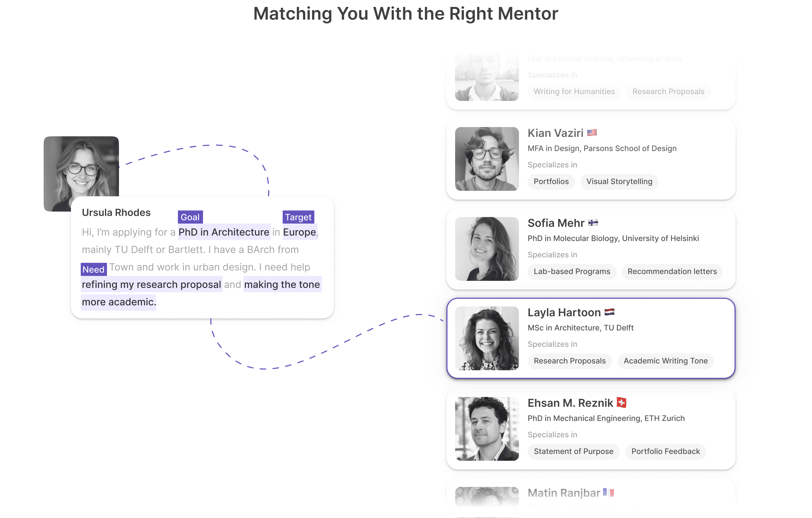The width and height of the screenshot is (812, 518).
Task: Open Ursula Rhodes profile photo
Action: [x=81, y=166]
